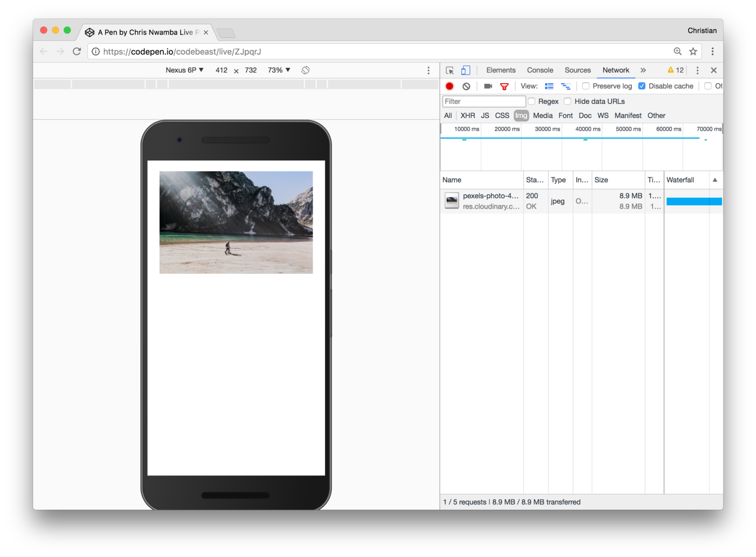Click the mountain photo in the phone preview
Image resolution: width=756 pixels, height=557 pixels.
coord(236,222)
